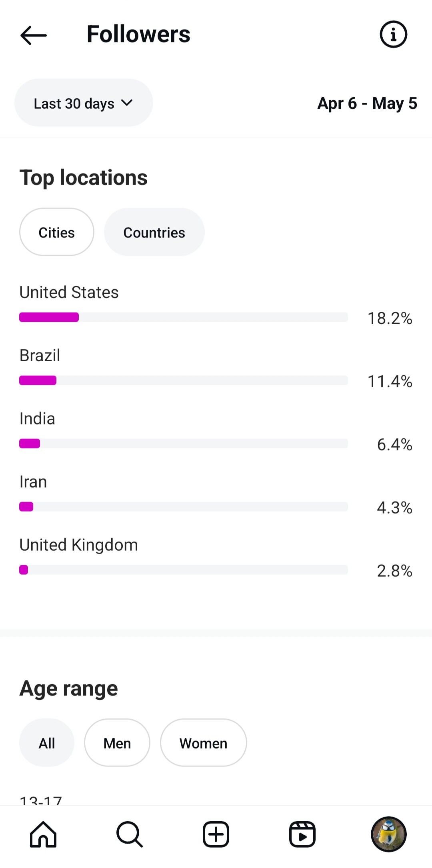
Task: Tap the back arrow icon
Action: [34, 35]
